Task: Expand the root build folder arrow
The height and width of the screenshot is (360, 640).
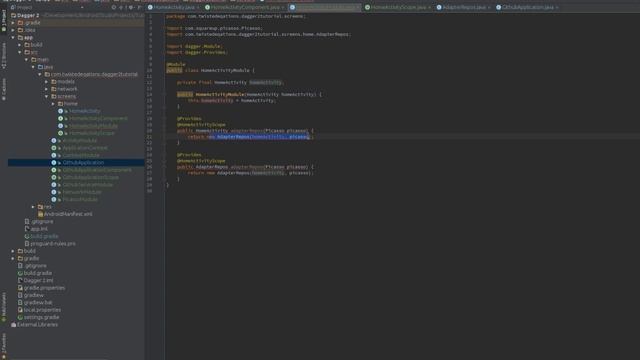Action: [x=13, y=251]
